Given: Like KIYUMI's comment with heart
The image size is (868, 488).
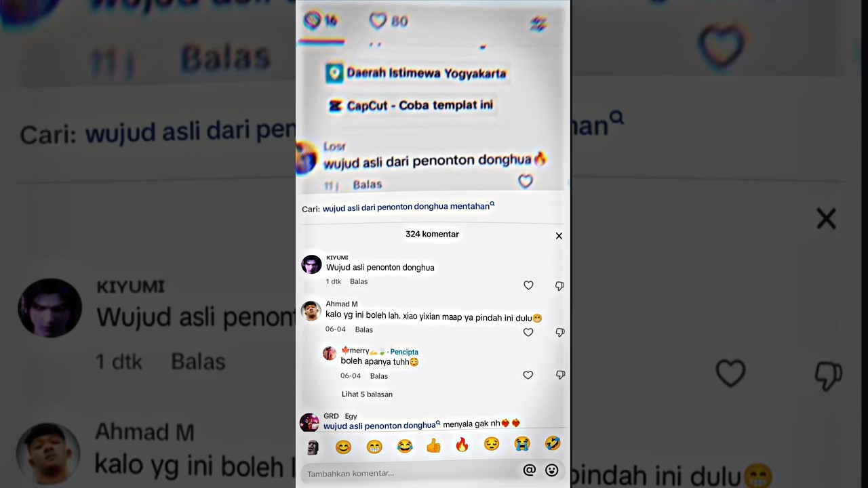Looking at the screenshot, I should tap(528, 285).
